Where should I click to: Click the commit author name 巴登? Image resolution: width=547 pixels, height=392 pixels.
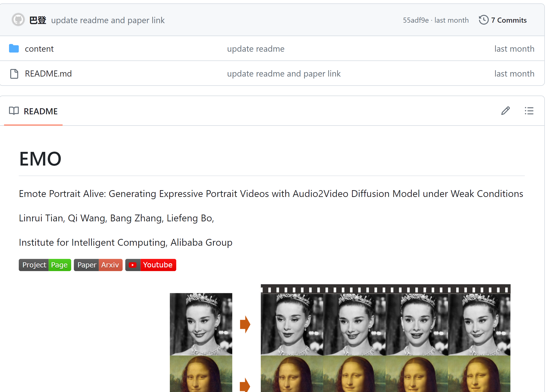(x=38, y=20)
